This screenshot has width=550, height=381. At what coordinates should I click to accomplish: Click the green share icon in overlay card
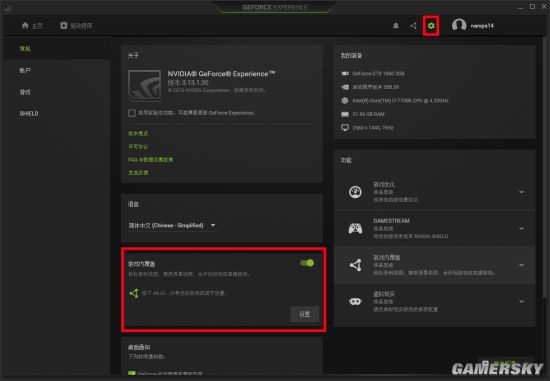pyautogui.click(x=134, y=293)
